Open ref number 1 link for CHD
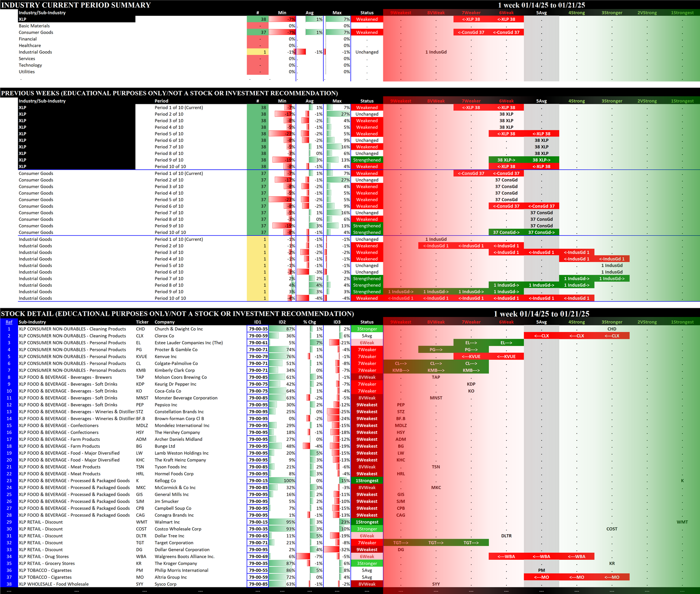Screen dimensions: 700x594 tap(9, 329)
